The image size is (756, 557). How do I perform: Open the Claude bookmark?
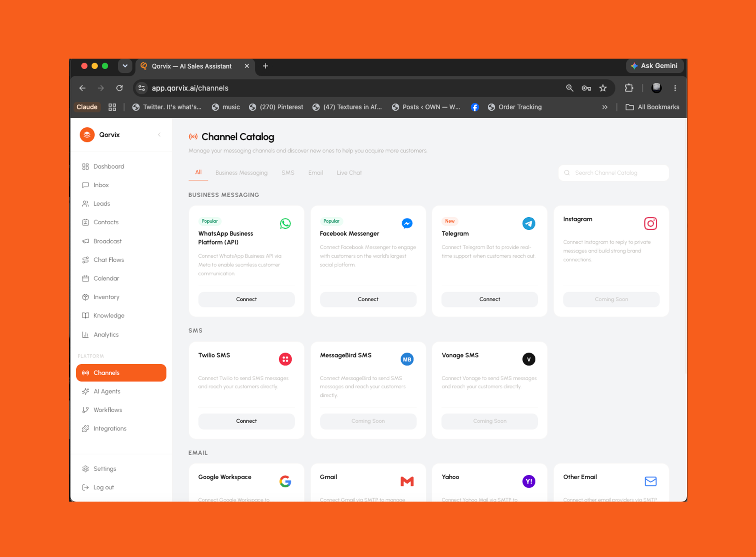[87, 107]
